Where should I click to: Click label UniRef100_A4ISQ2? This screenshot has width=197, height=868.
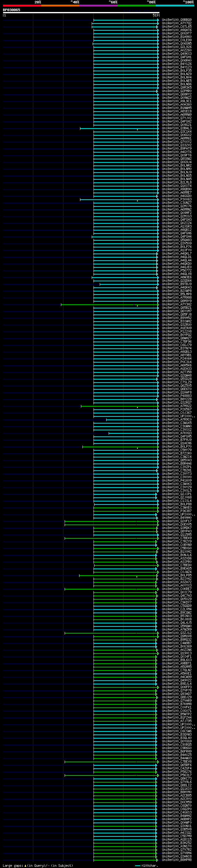pyautogui.click(x=177, y=833)
